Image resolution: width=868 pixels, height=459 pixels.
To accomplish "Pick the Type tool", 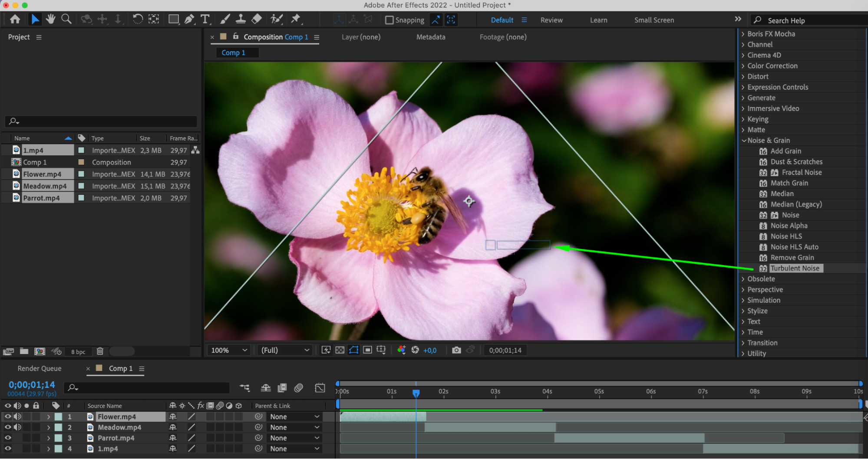I will [205, 19].
